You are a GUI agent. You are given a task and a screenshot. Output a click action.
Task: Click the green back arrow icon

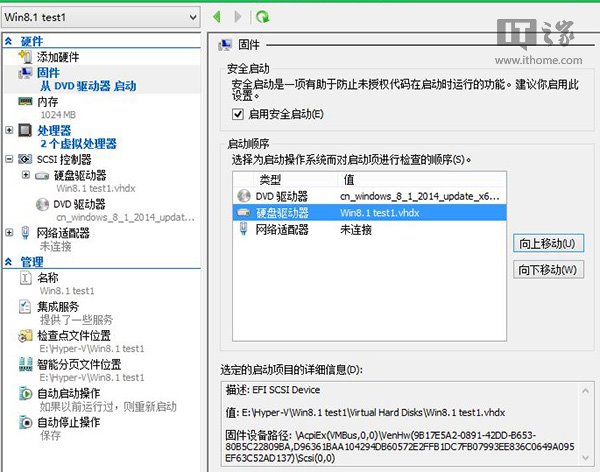pyautogui.click(x=217, y=17)
